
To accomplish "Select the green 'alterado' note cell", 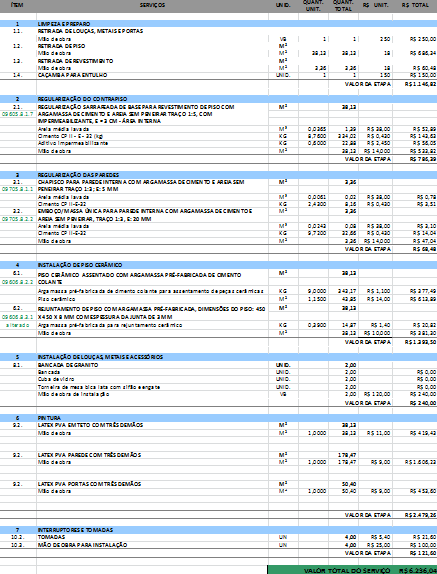I will point(18,325).
